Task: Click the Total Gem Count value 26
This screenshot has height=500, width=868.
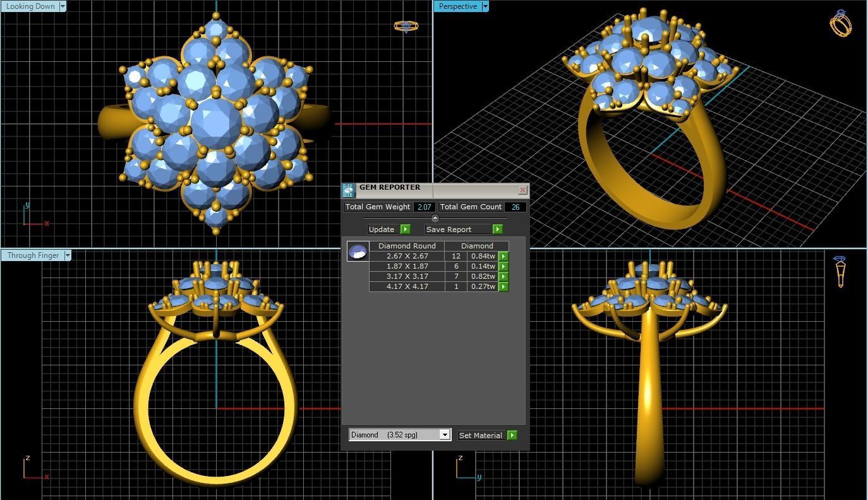Action: [x=515, y=207]
